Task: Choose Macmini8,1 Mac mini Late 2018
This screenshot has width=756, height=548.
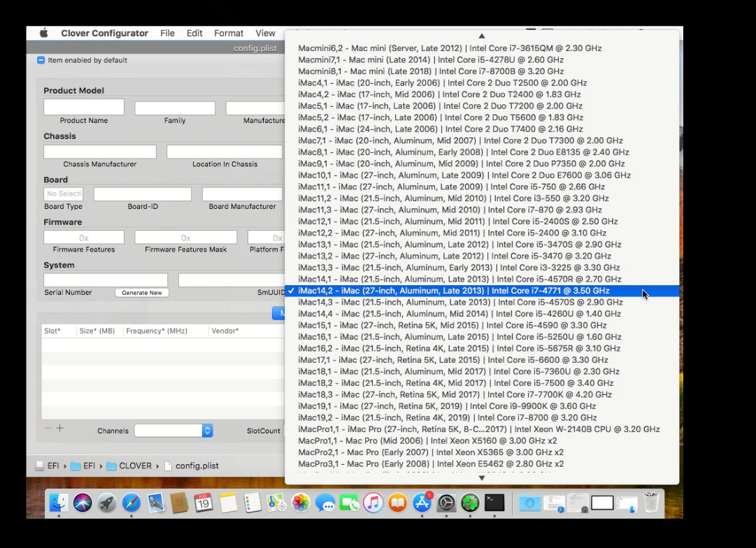Action: 482,71
